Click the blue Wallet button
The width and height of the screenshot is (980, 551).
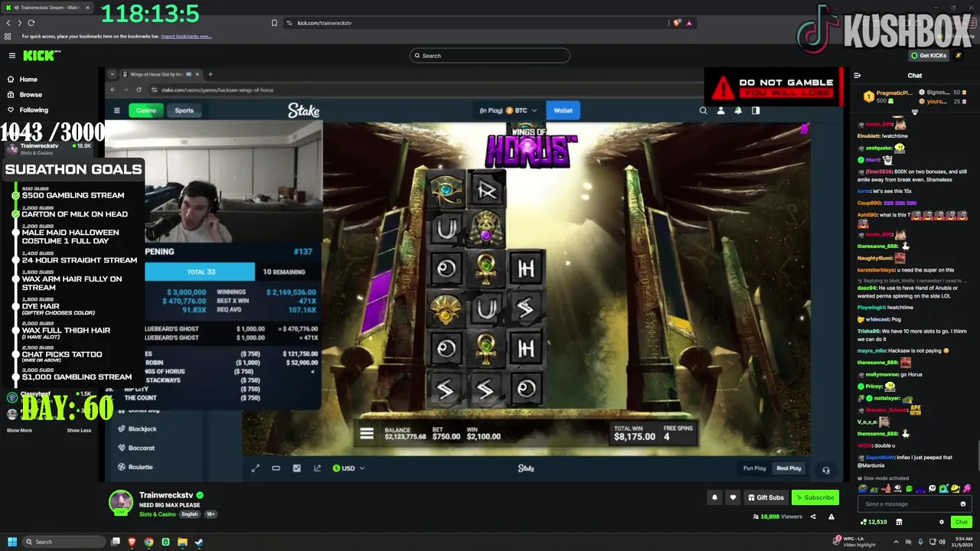click(x=563, y=110)
